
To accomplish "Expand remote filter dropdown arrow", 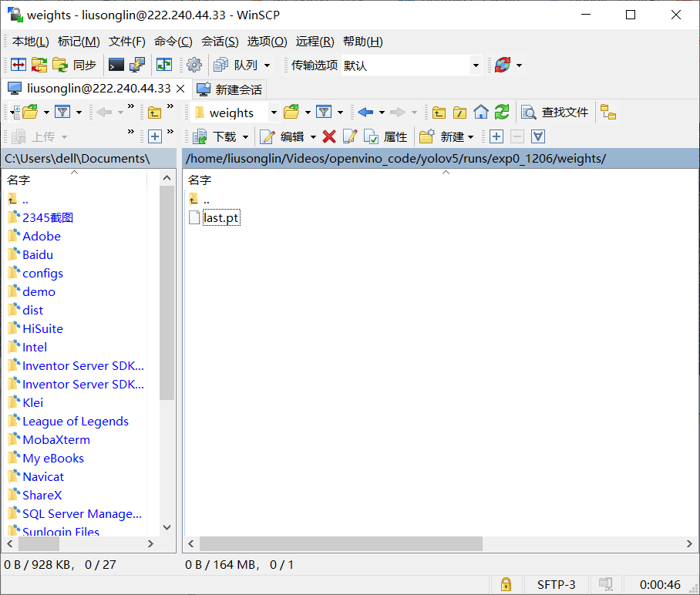I will pos(340,112).
